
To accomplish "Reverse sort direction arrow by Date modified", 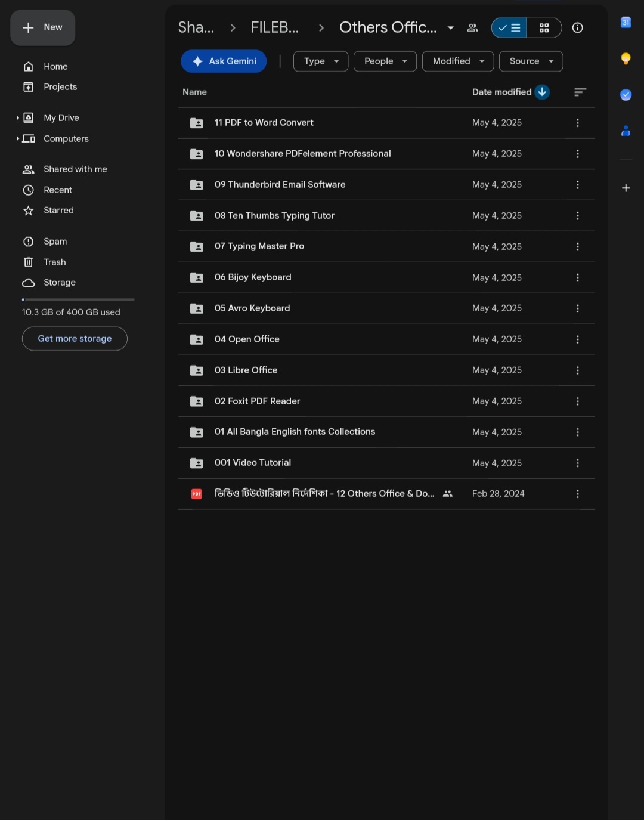I will pyautogui.click(x=542, y=92).
